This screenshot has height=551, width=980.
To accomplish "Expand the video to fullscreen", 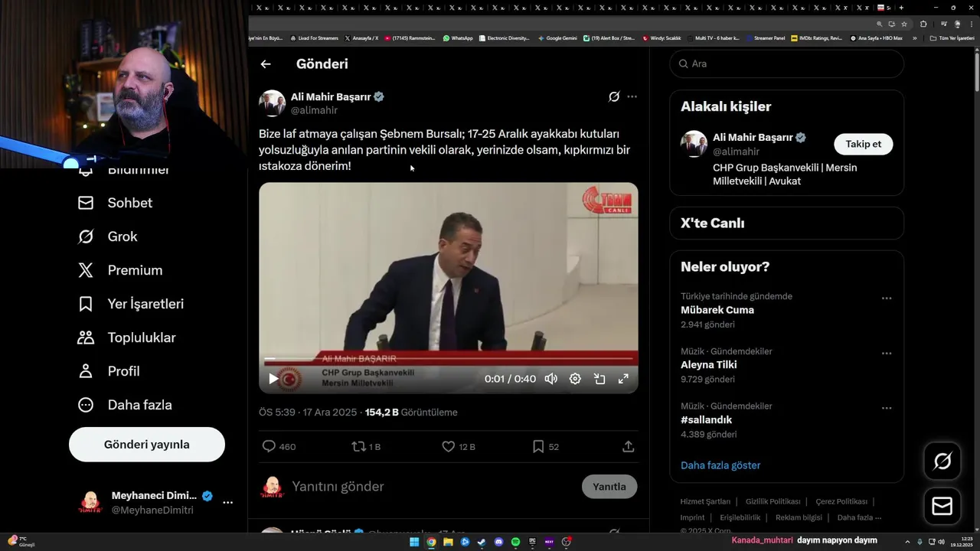I will tap(623, 379).
